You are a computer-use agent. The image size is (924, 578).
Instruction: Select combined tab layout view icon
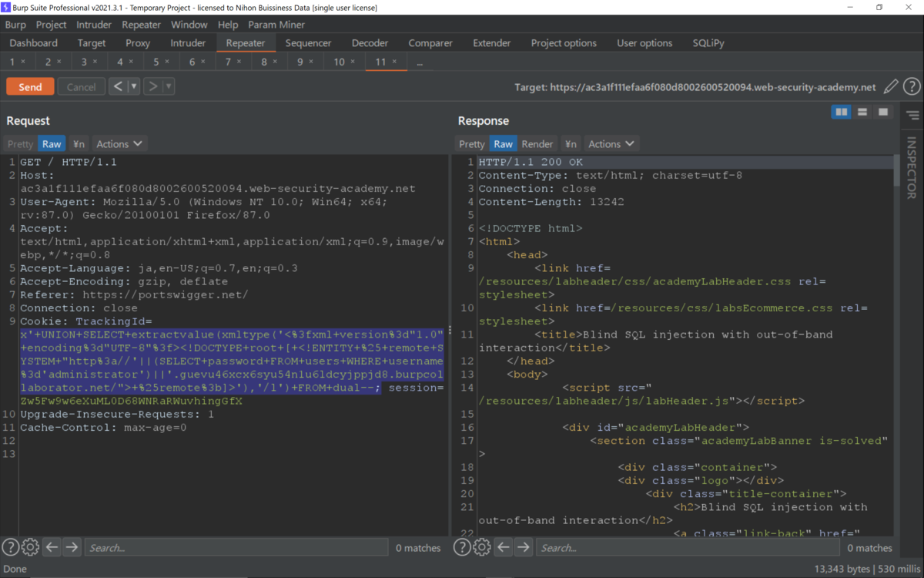pos(883,113)
